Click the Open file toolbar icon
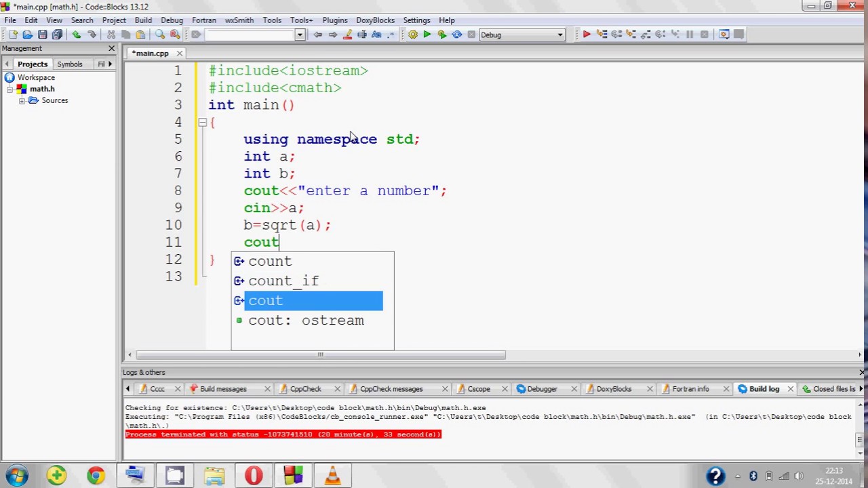Screen dimensions: 868x488 28,35
